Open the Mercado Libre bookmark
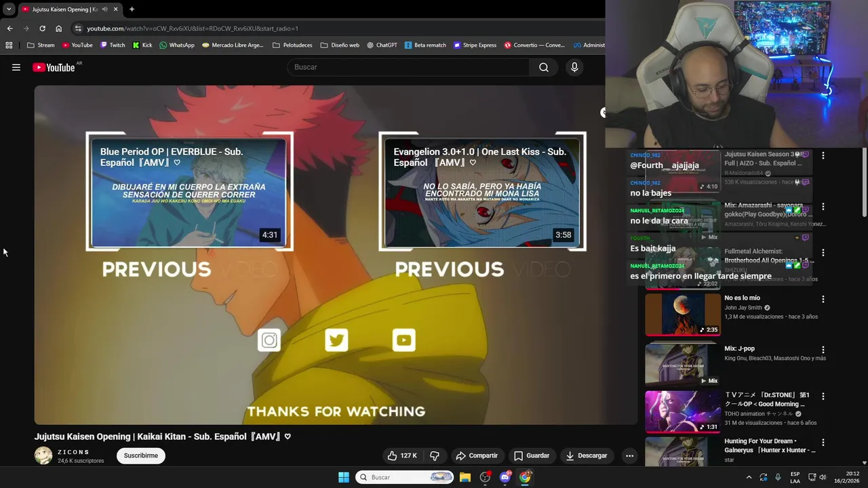 (x=233, y=45)
